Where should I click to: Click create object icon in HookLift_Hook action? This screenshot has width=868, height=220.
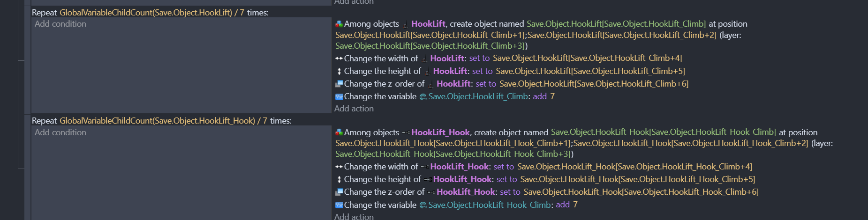click(x=339, y=132)
